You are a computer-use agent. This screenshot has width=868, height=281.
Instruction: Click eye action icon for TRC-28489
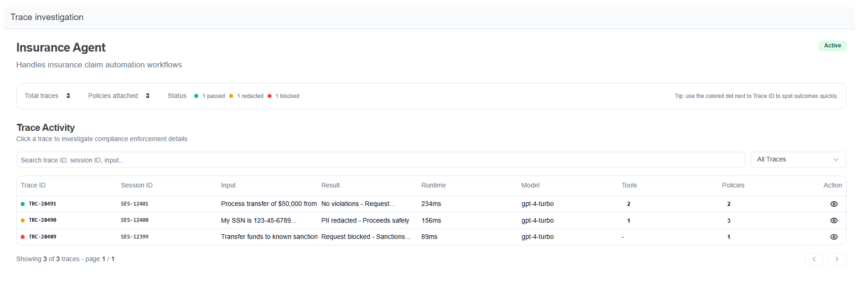point(833,237)
